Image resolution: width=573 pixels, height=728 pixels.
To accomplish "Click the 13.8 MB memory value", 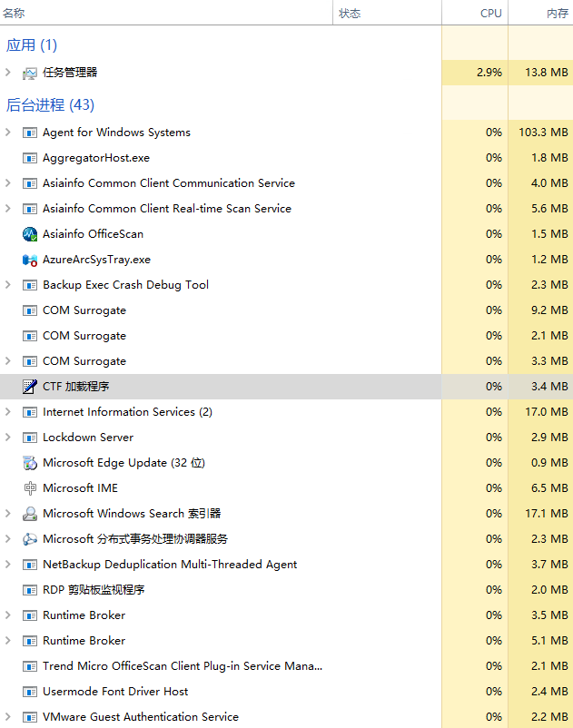I will click(x=547, y=73).
